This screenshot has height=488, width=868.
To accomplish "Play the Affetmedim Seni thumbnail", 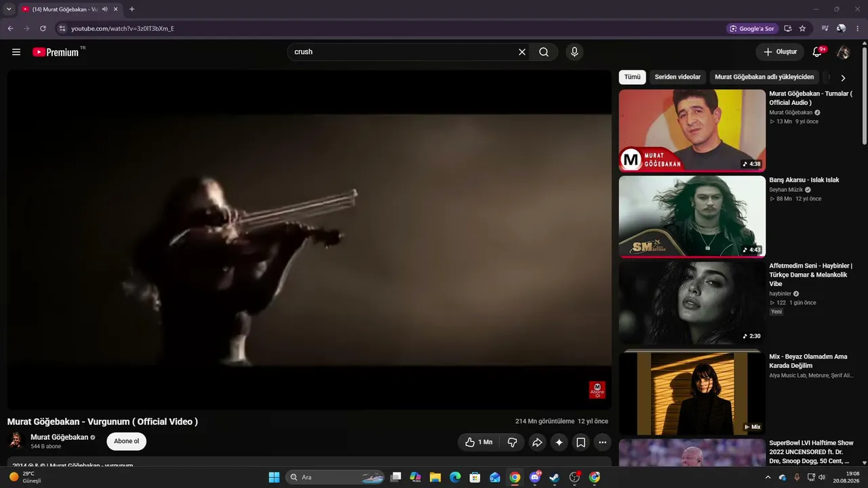I will point(692,303).
